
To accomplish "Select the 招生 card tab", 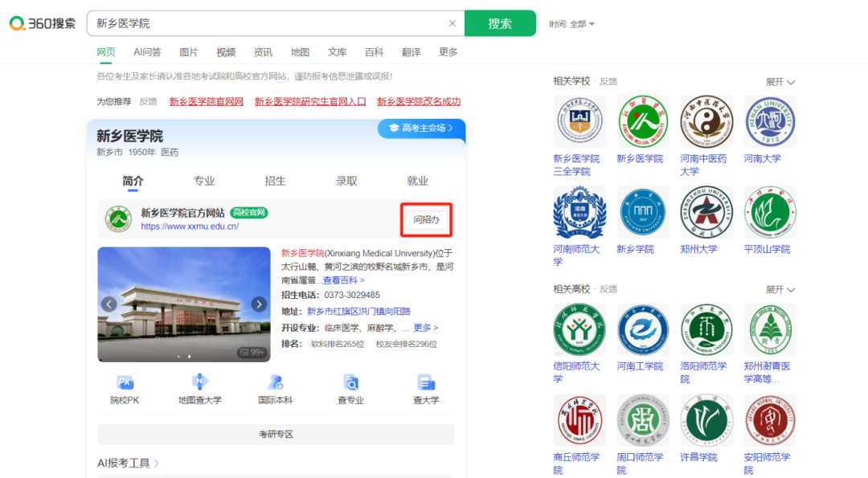I will (275, 181).
